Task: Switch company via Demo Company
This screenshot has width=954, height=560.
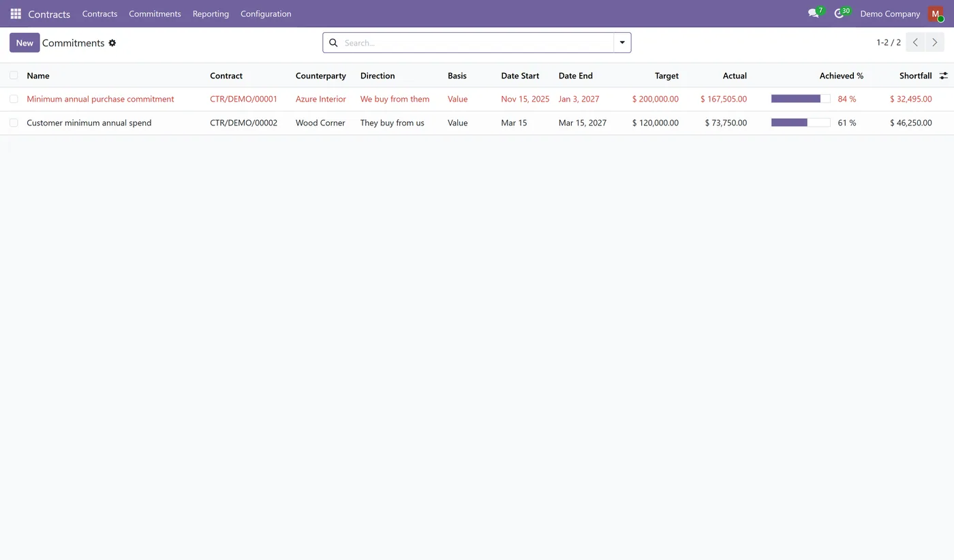Action: click(890, 14)
